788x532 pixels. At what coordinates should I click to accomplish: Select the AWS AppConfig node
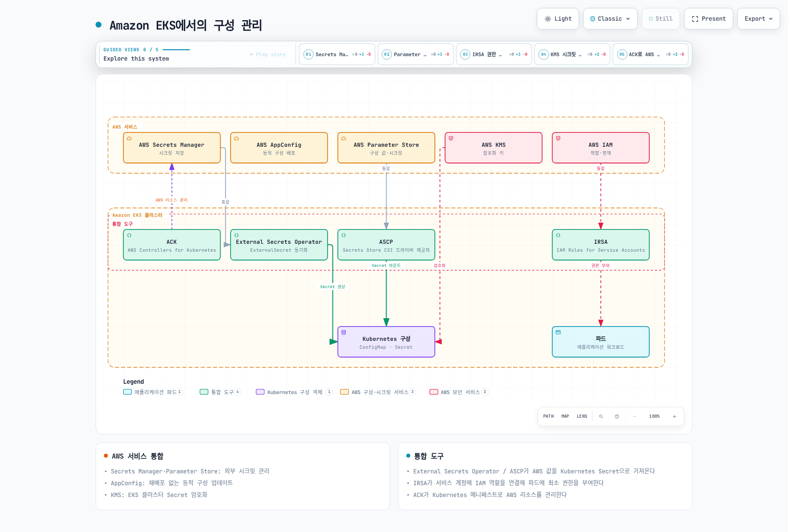(x=279, y=148)
